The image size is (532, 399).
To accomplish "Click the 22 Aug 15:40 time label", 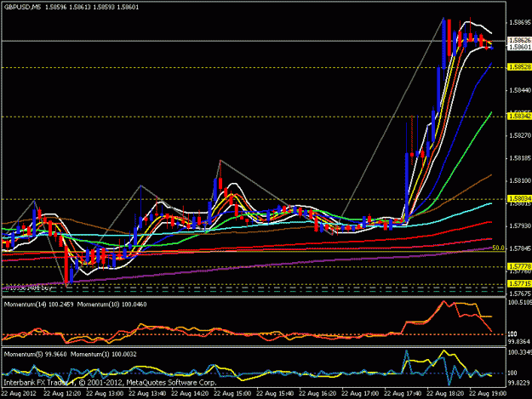I will pyautogui.click(x=275, y=394).
